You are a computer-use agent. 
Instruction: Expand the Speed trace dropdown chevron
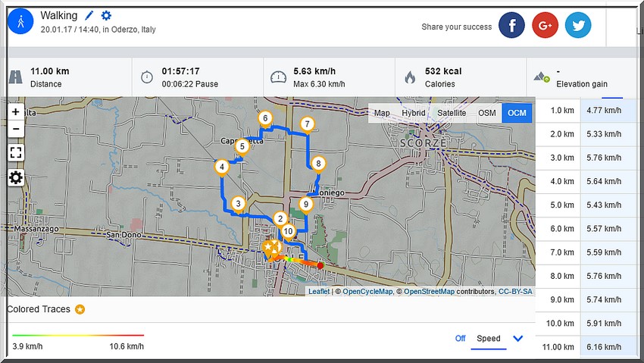[518, 338]
